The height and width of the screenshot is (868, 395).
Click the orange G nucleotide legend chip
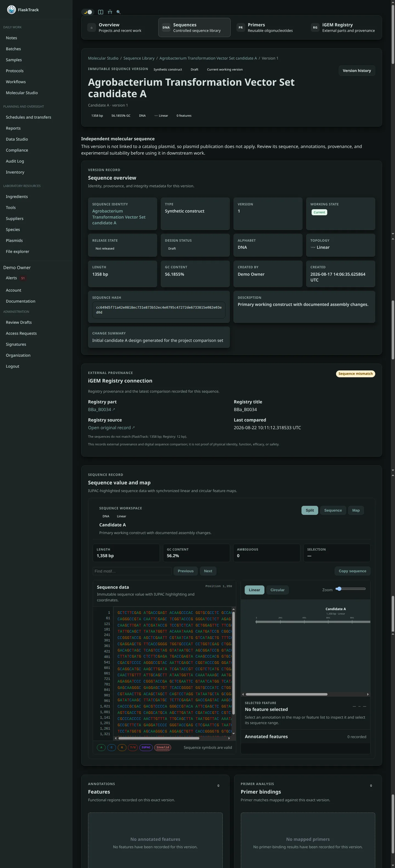(x=122, y=747)
